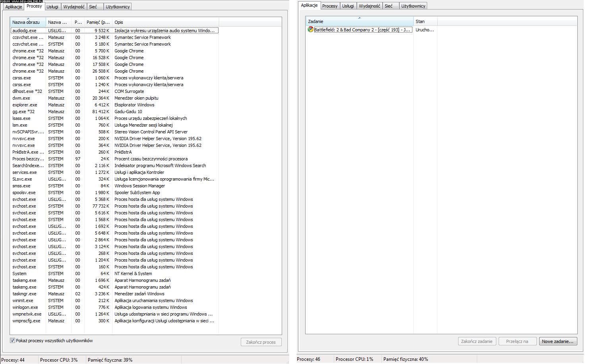Screen dimensions: 596x364
Task: Sort by 'Opis' column header
Action: click(x=165, y=22)
